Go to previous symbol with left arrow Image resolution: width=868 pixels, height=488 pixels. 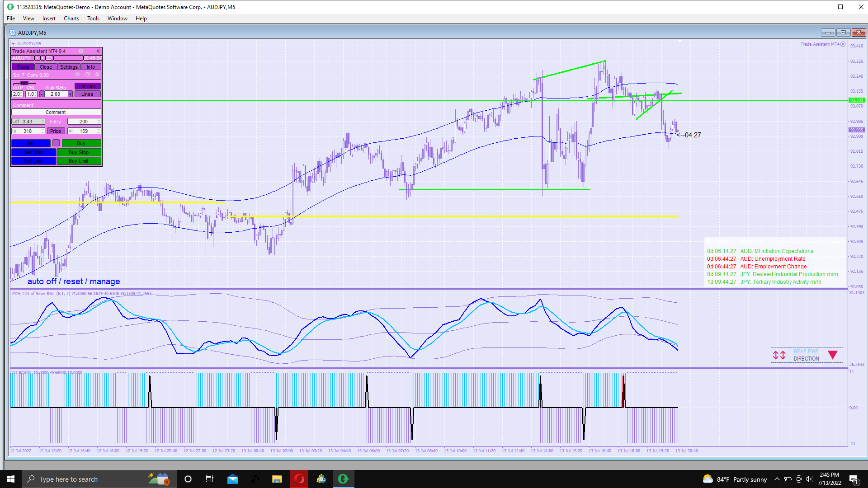[37, 58]
